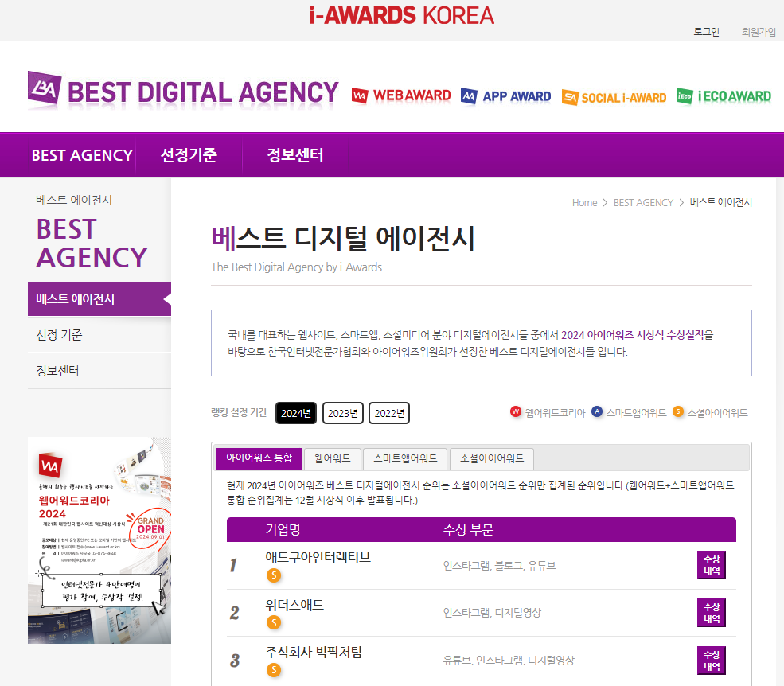Click 베스트 에이전시 in the breadcrumb
The height and width of the screenshot is (686, 784).
pos(720,202)
